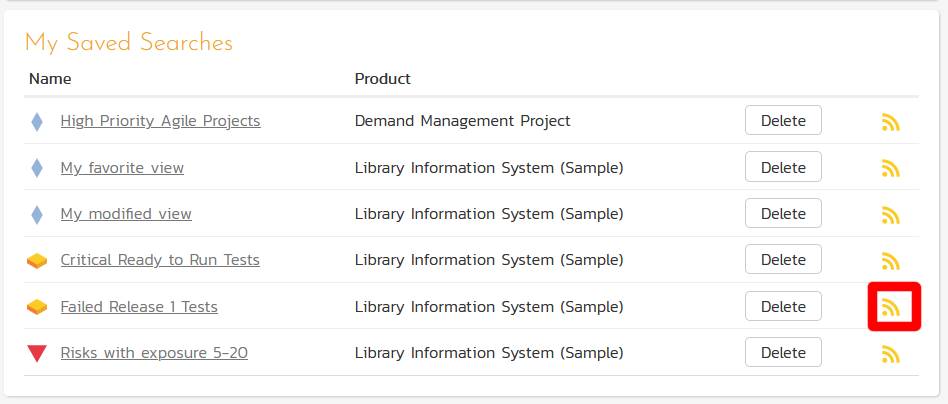948x404 pixels.
Task: Click RSS feed icon for High Priority Agile Projects
Action: (x=891, y=122)
